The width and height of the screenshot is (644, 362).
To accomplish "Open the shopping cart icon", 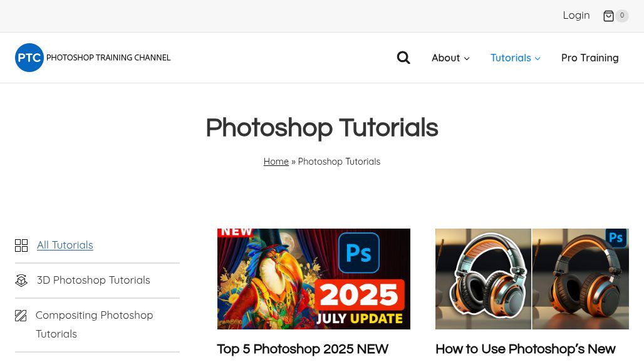I will [608, 16].
